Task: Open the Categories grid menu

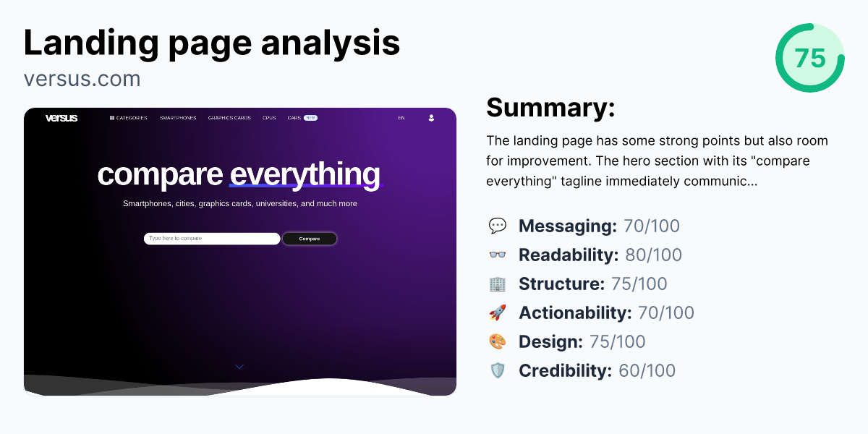Action: [x=127, y=117]
